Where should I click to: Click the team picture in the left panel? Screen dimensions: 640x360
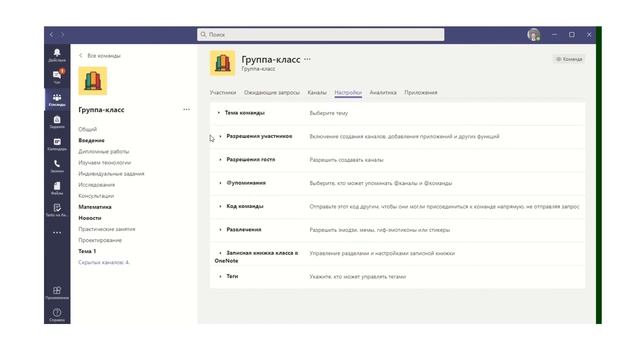tap(93, 81)
